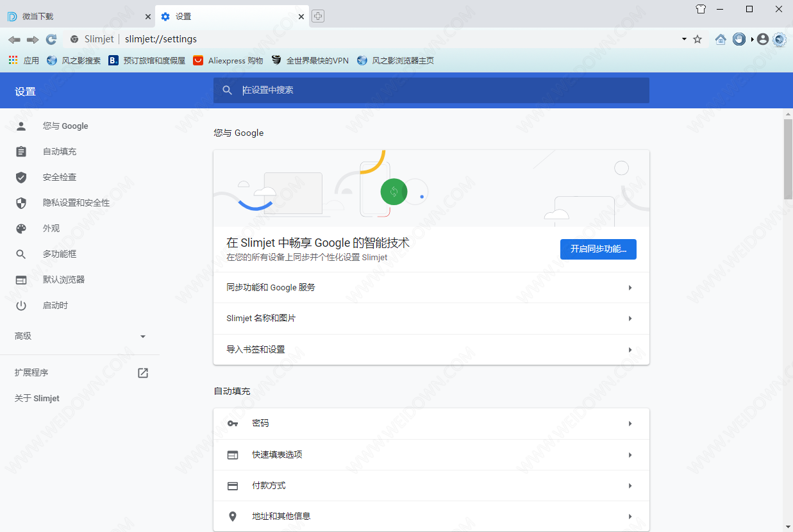Viewport: 793px width, 532px height.
Task: Open the home page icon
Action: tap(721, 39)
